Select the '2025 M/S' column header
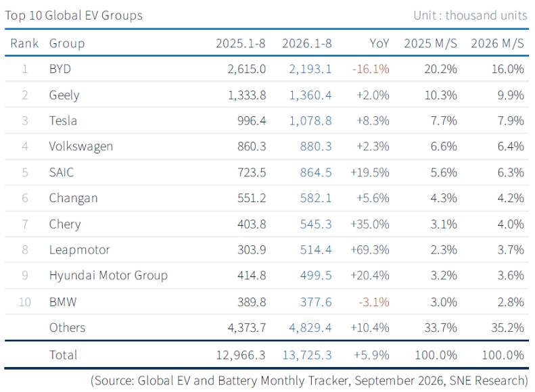The height and width of the screenshot is (392, 535). [431, 43]
